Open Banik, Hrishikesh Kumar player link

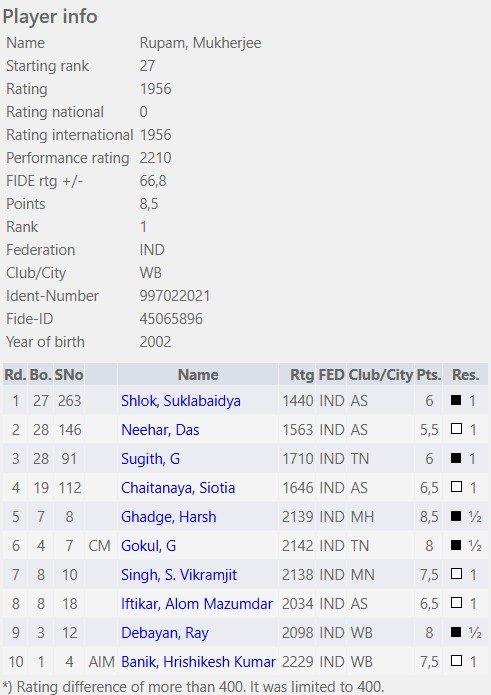[x=198, y=662]
